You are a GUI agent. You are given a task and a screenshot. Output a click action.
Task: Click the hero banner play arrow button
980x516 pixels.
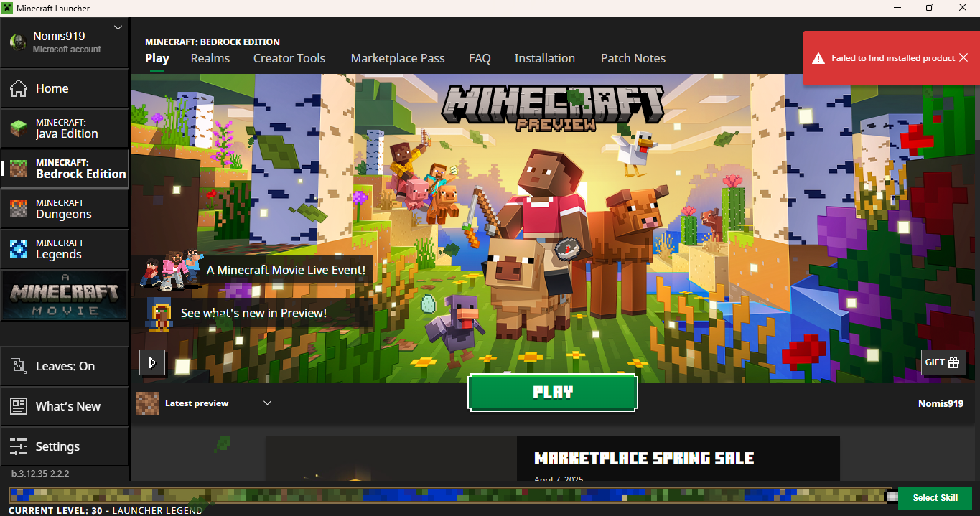[152, 362]
